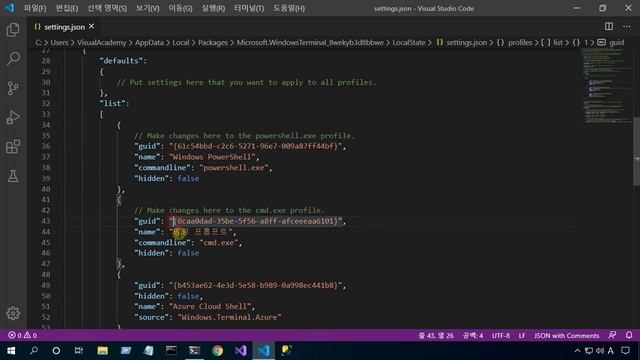The height and width of the screenshot is (360, 640).
Task: Open the 이동(G) menu
Action: point(180,8)
